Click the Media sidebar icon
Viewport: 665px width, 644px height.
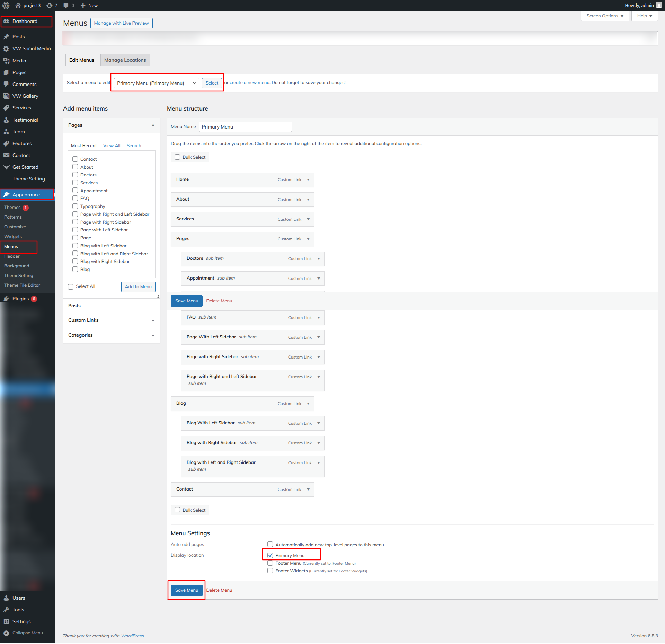[x=6, y=61]
